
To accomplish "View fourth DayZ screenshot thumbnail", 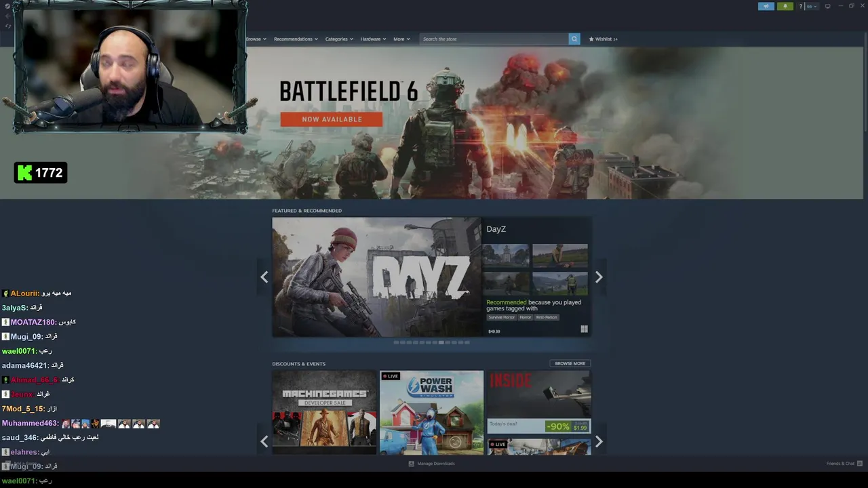I will click(x=560, y=283).
